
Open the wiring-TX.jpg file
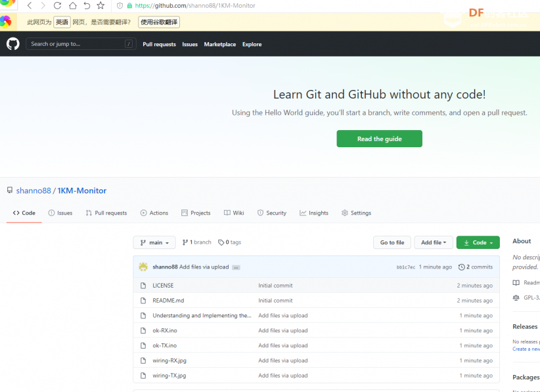coord(169,376)
